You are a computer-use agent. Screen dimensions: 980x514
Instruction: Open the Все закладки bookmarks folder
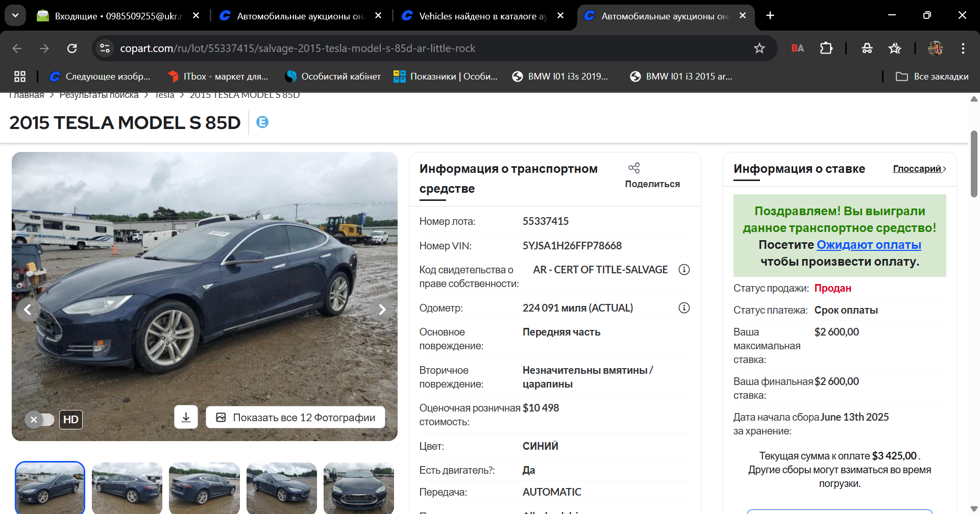(x=932, y=76)
